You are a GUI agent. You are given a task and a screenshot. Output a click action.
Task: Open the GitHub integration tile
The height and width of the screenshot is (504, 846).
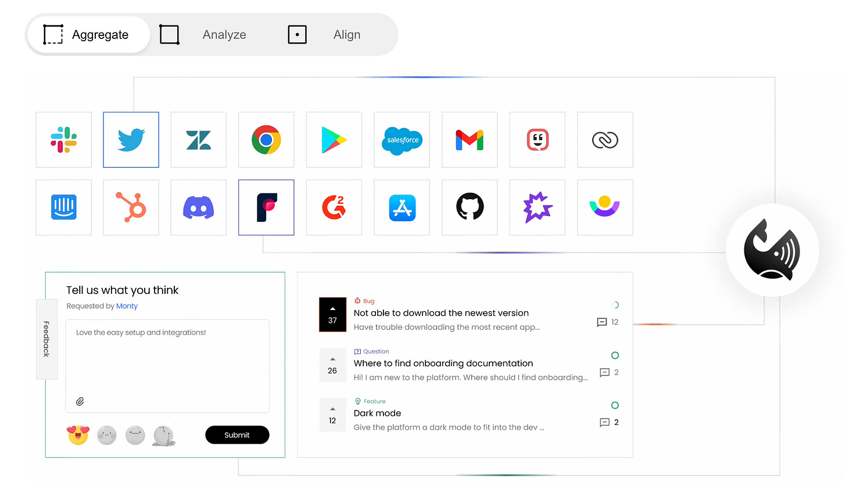[x=469, y=207]
